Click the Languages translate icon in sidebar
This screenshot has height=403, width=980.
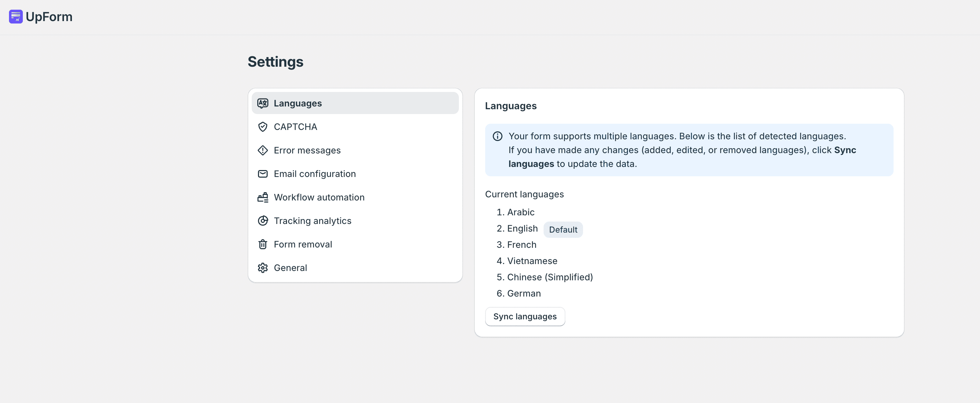(262, 103)
